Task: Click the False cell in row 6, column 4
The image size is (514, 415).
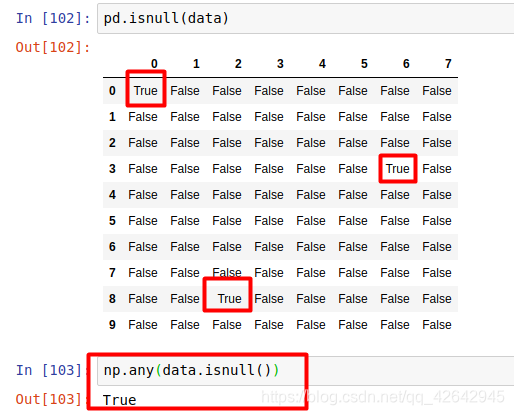Action: point(311,247)
